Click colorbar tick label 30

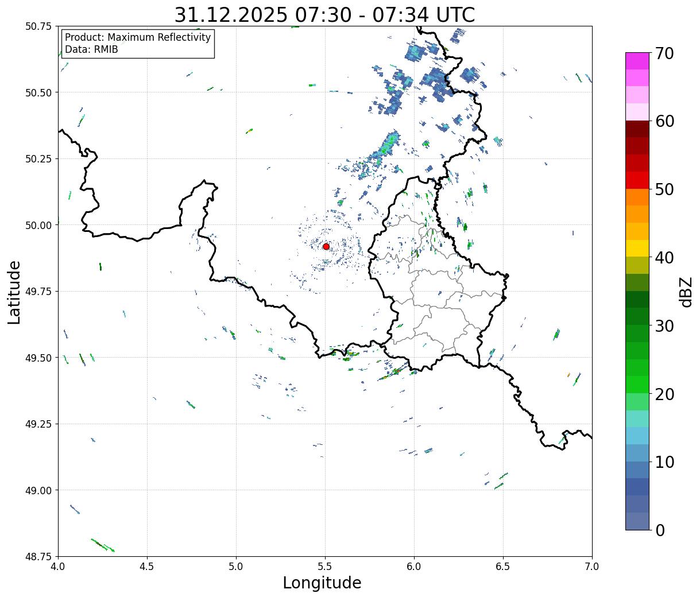(664, 325)
